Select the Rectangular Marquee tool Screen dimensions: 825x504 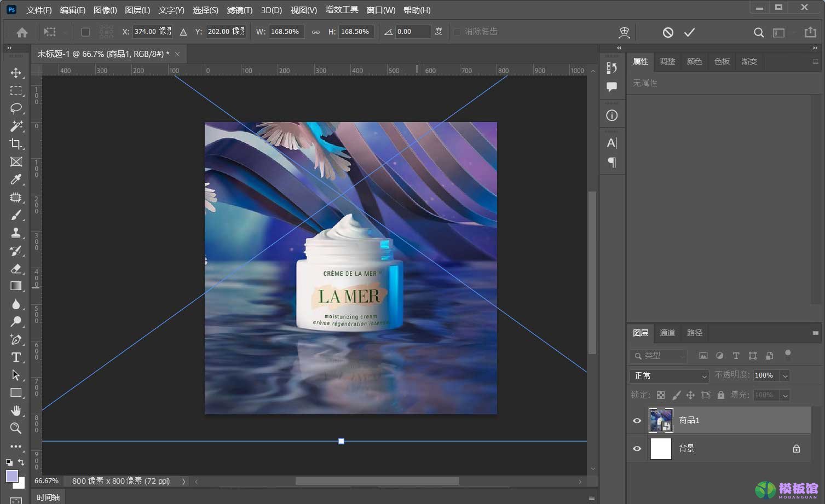point(16,90)
